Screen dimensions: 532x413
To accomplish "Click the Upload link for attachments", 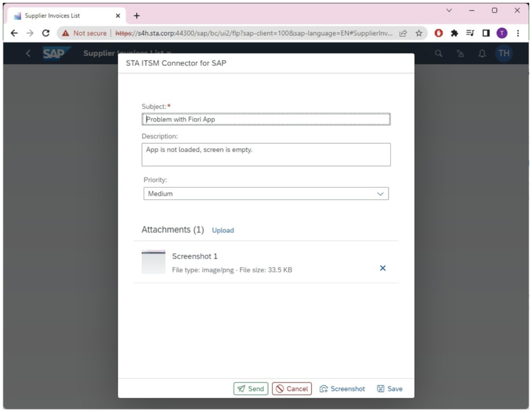I will click(x=223, y=230).
